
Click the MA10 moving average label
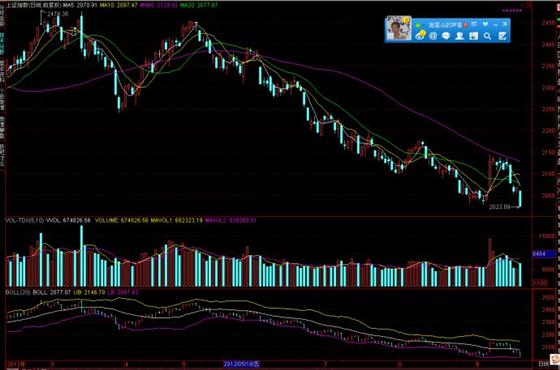click(x=118, y=5)
